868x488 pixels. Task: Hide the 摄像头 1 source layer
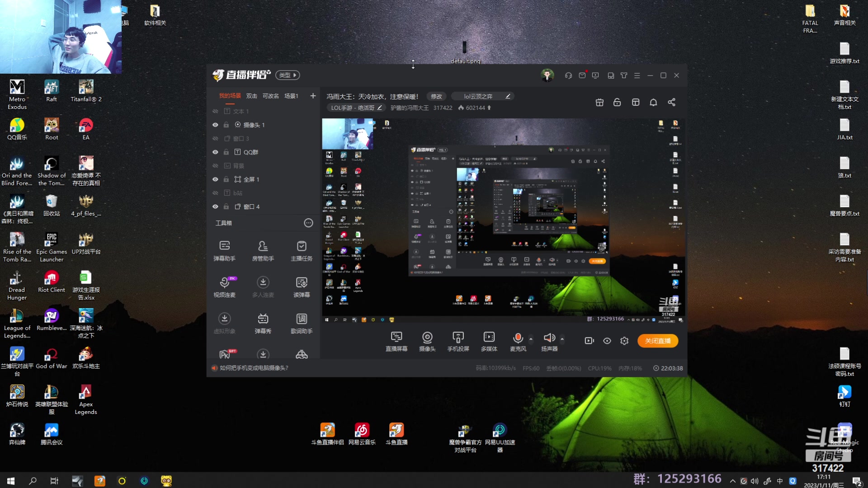coord(215,125)
